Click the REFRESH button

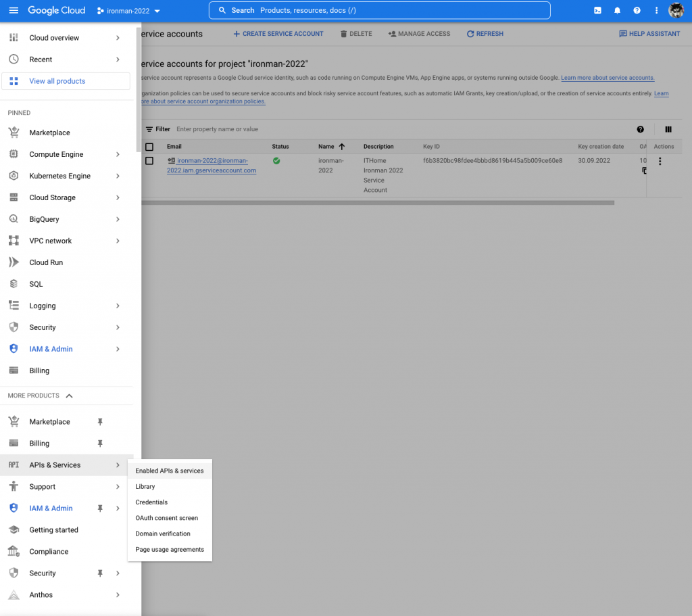tap(485, 34)
